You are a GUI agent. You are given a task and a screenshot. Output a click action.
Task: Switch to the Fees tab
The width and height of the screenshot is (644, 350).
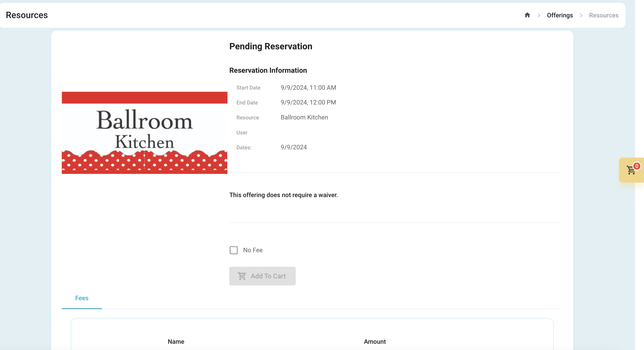[x=82, y=298]
